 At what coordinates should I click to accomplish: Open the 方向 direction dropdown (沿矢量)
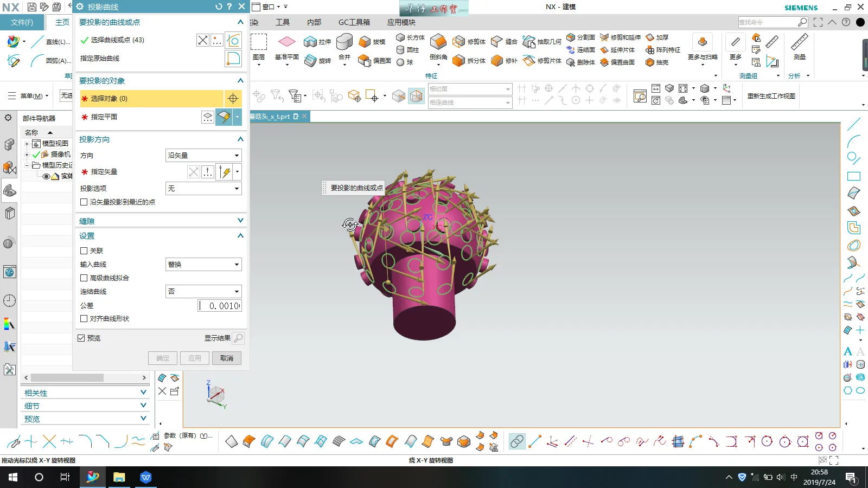[x=203, y=156]
